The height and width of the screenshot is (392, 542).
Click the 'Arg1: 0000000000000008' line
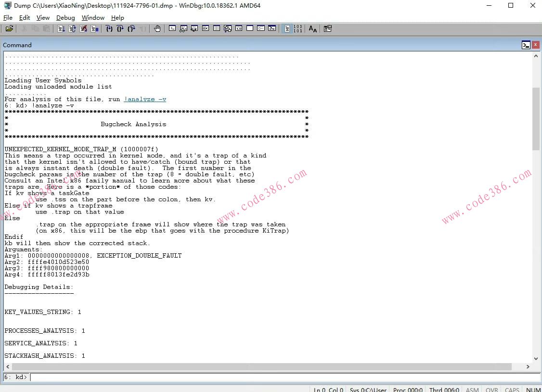coord(93,255)
